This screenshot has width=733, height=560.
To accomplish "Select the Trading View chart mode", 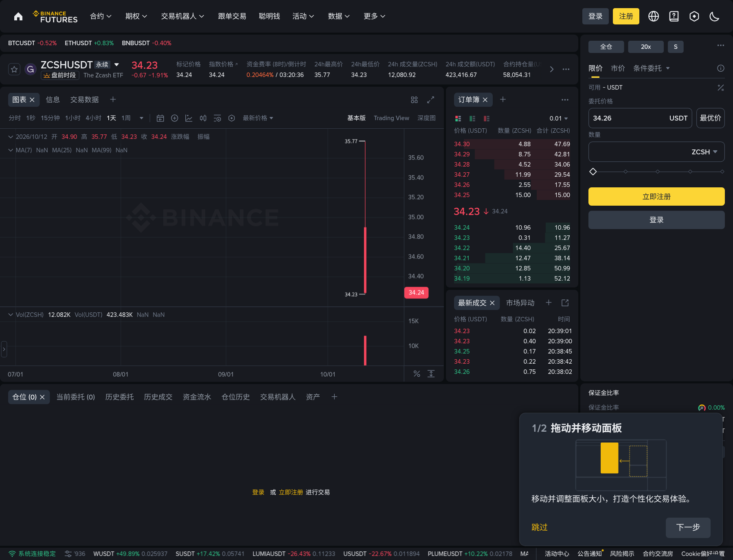I will pyautogui.click(x=391, y=118).
